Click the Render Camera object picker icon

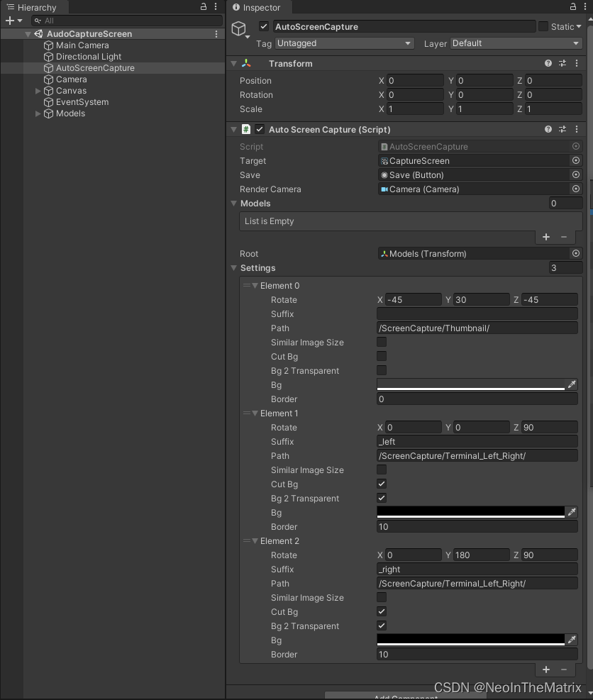click(x=576, y=189)
